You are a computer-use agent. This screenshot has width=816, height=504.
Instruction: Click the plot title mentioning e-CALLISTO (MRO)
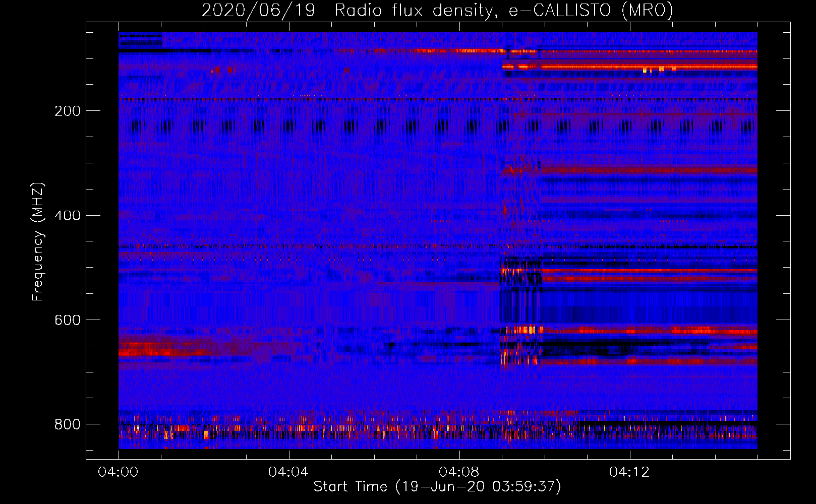tap(437, 10)
